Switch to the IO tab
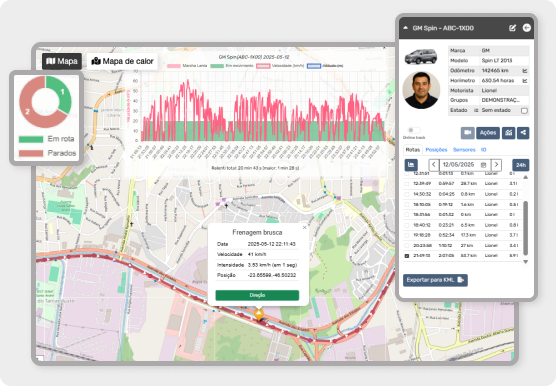The image size is (556, 386). tap(483, 150)
